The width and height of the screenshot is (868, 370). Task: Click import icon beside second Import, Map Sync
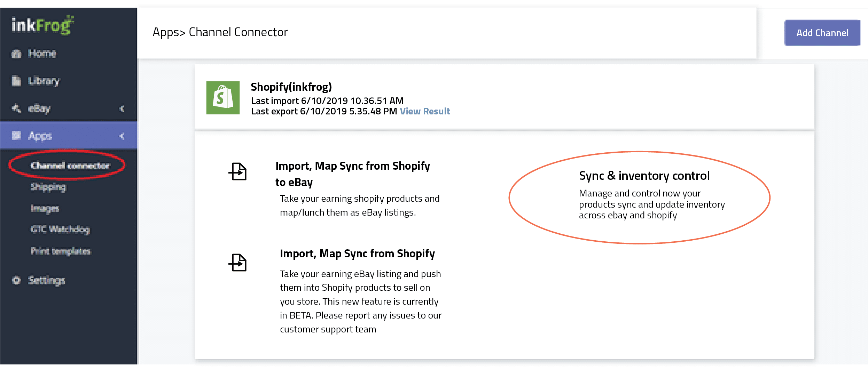pyautogui.click(x=238, y=262)
